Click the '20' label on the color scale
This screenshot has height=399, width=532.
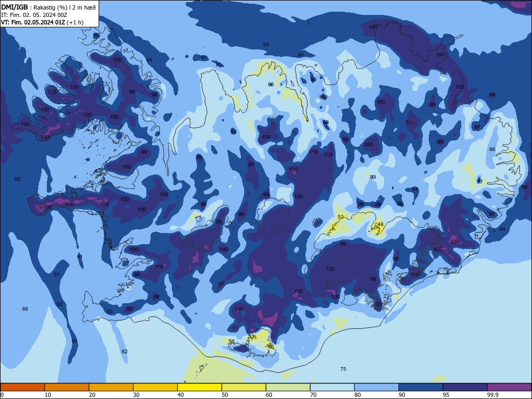tap(92, 395)
